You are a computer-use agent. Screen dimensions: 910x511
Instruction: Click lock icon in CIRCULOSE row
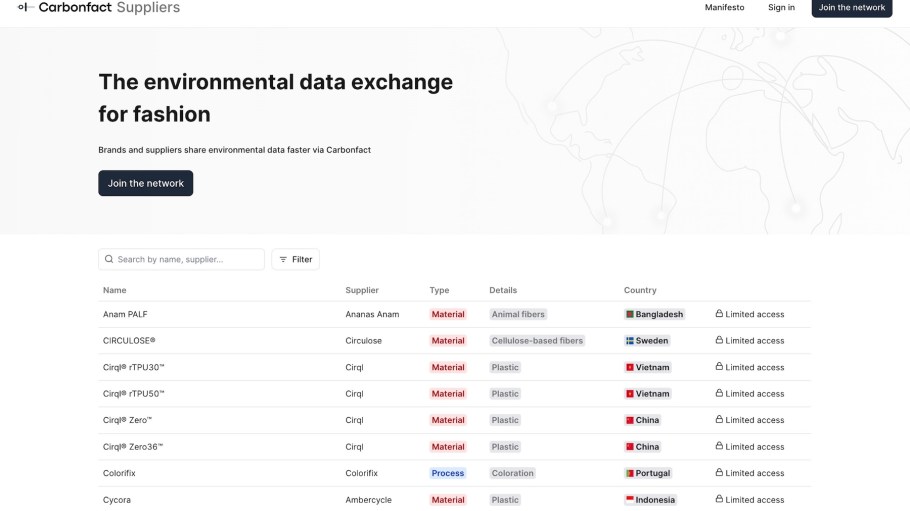[719, 340]
